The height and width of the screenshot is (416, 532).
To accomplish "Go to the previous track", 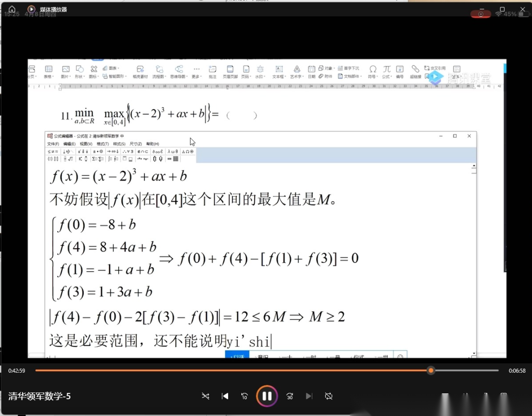I will [x=225, y=396].
